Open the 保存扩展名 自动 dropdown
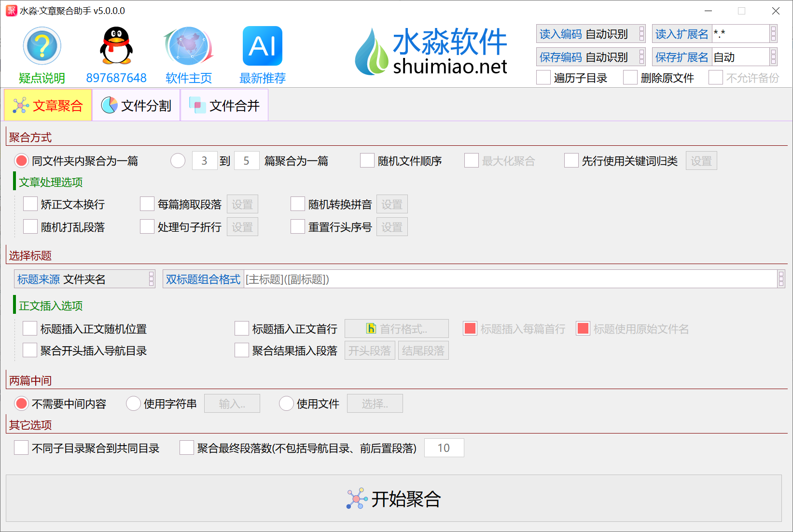The width and height of the screenshot is (793, 532). 715,57
